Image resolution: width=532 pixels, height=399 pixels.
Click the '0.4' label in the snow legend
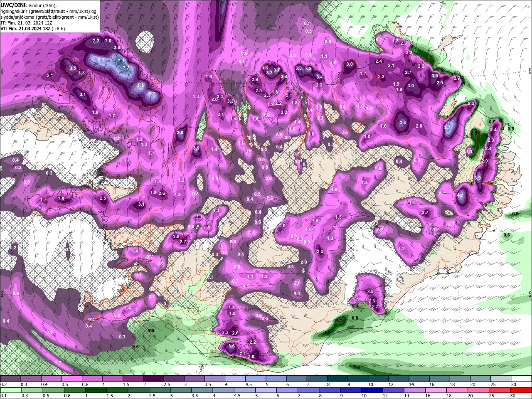point(44,384)
